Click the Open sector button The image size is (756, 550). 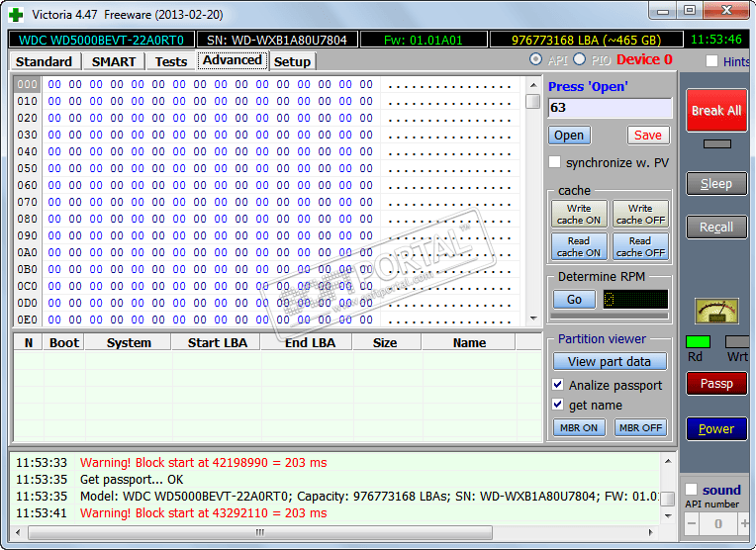click(569, 136)
